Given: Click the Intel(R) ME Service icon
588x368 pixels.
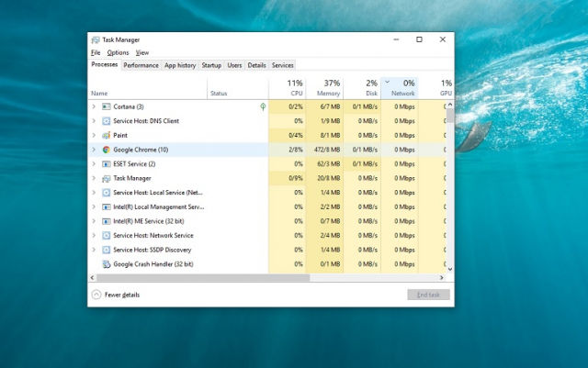Looking at the screenshot, I should pyautogui.click(x=107, y=221).
